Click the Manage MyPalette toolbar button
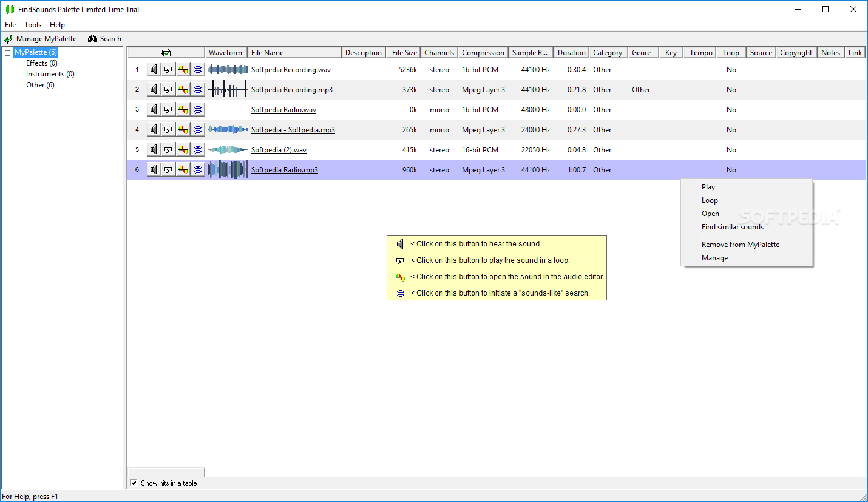The height and width of the screenshot is (502, 868). pos(41,39)
